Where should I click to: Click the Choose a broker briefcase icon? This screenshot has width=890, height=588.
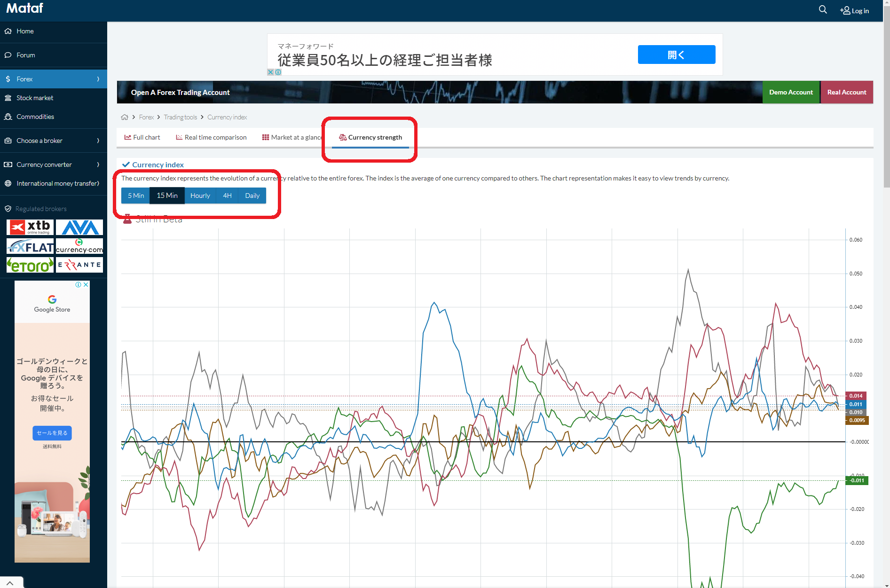point(8,141)
